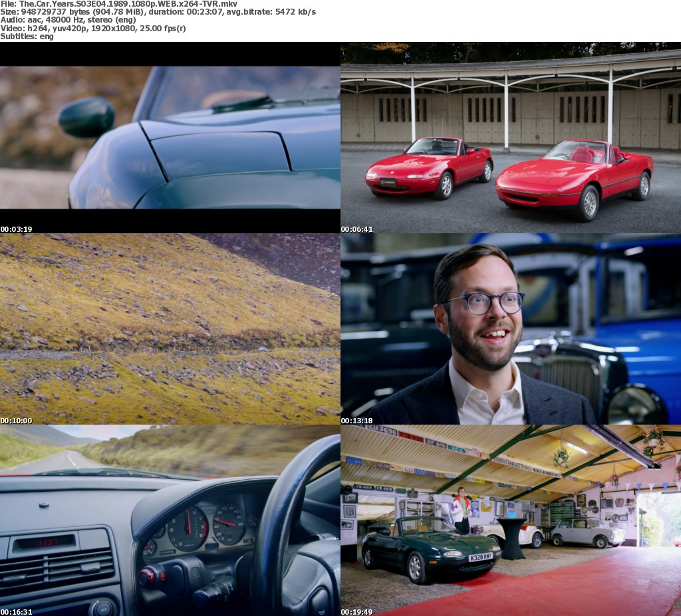
Task: Click the Subtitles: eng line
Action: coord(27,37)
